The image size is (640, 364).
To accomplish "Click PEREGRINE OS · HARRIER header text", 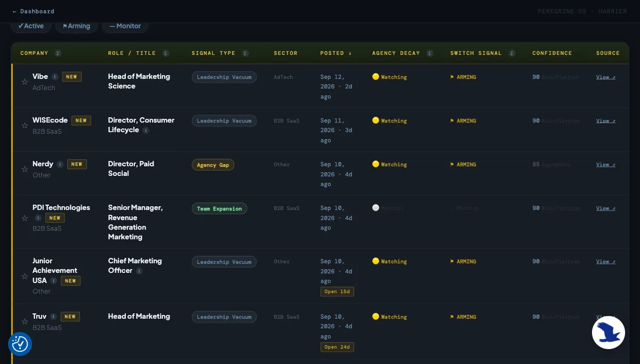I will click(582, 11).
